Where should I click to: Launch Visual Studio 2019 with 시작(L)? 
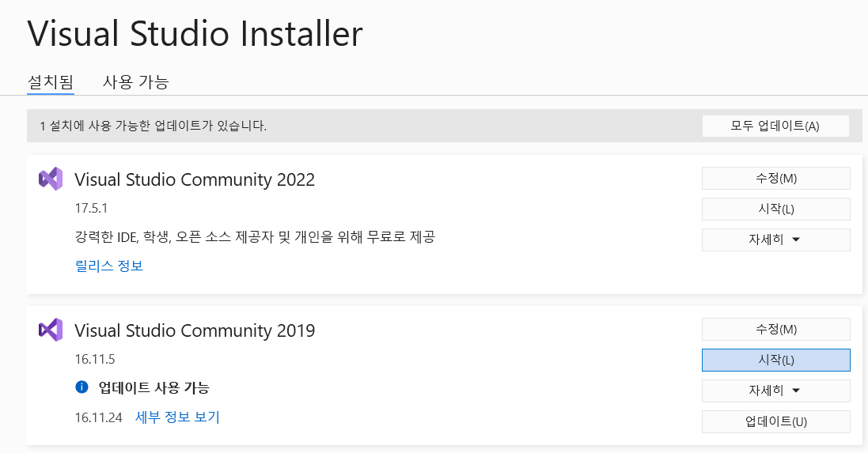(776, 360)
